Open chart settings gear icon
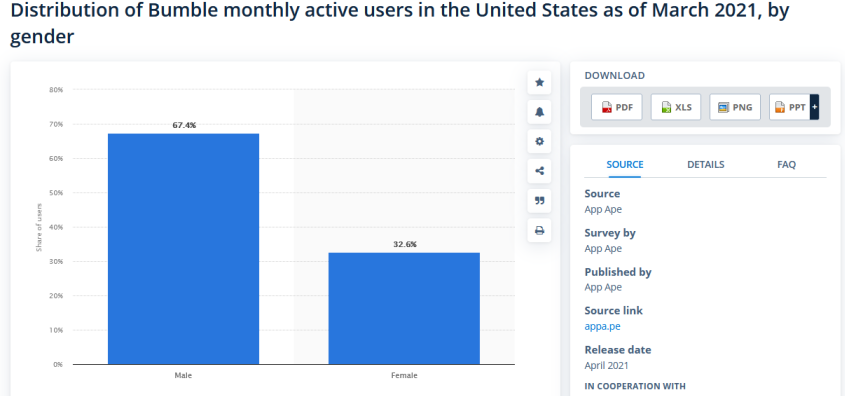This screenshot has height=396, width=845. pyautogui.click(x=539, y=142)
